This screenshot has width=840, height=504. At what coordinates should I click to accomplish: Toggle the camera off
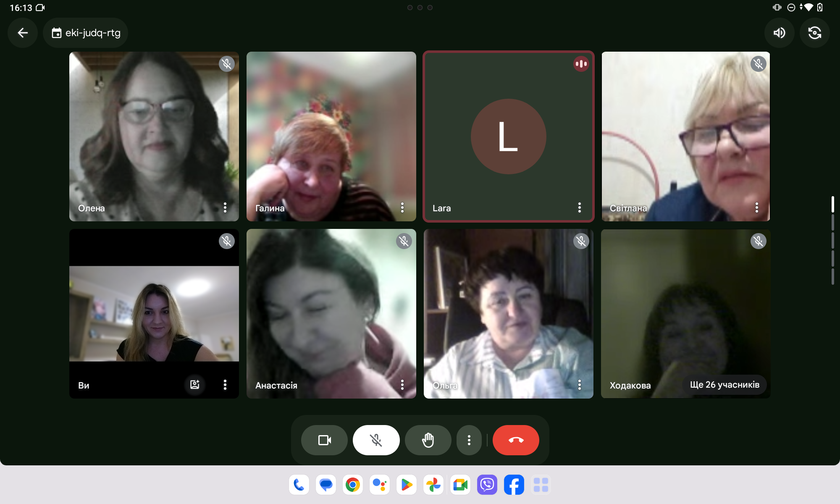tap(324, 440)
